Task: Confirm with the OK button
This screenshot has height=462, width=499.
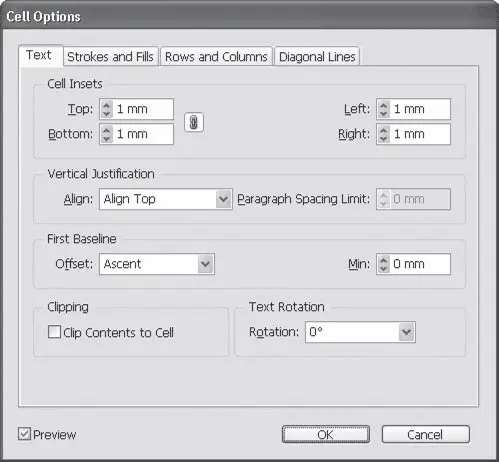Action: tap(326, 434)
